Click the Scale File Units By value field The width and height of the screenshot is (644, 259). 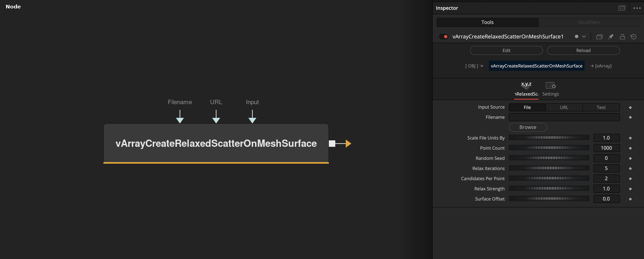(607, 138)
